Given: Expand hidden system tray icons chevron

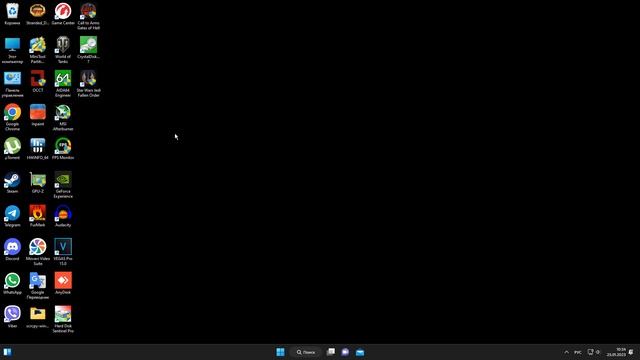Looking at the screenshot, I should click(x=566, y=352).
